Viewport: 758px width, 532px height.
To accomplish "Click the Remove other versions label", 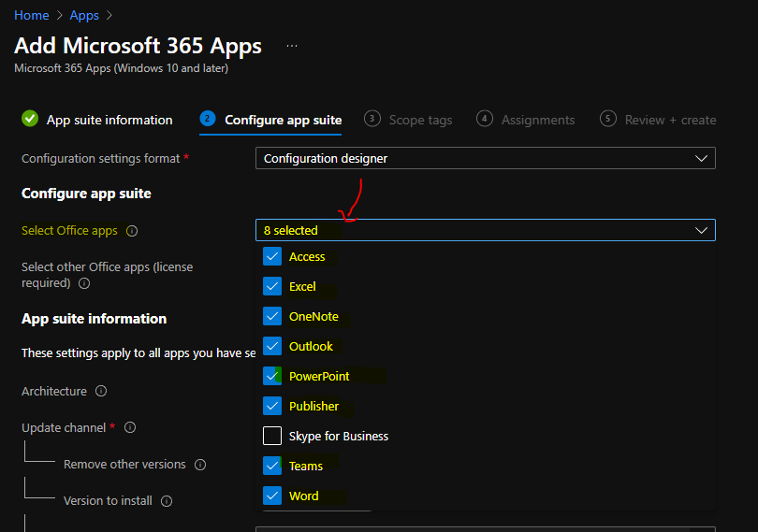I will point(124,465).
